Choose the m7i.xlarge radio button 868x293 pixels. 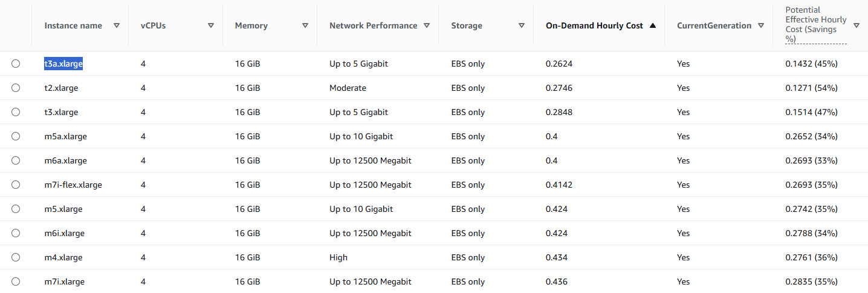click(16, 281)
